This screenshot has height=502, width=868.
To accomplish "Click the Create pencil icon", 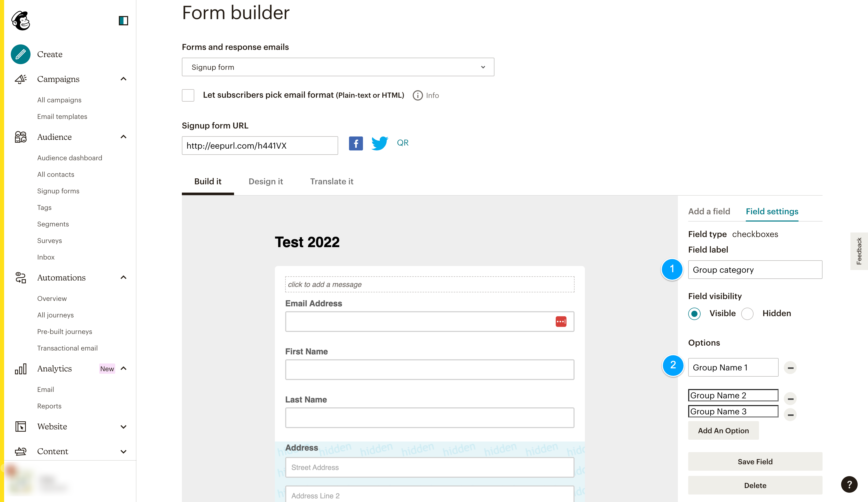I will pyautogui.click(x=21, y=54).
